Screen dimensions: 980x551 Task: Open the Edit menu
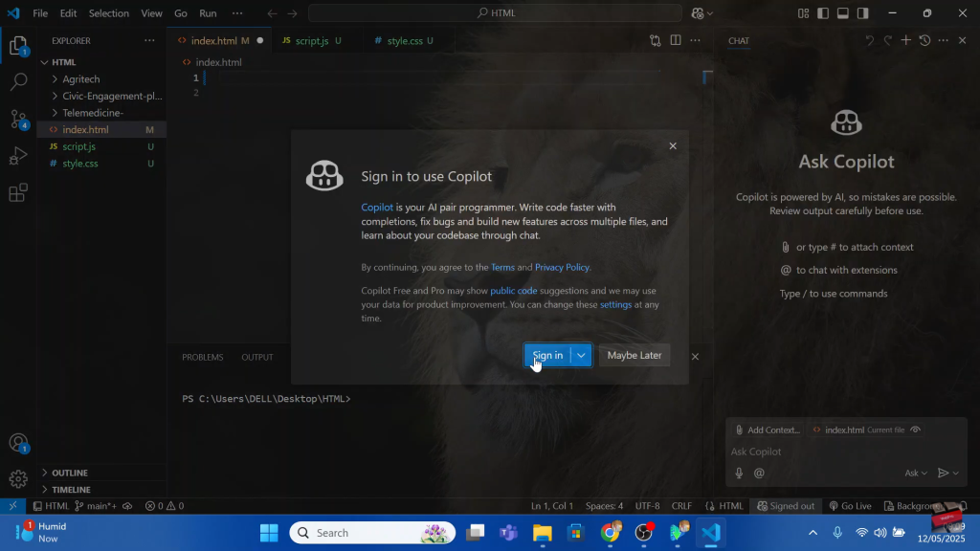[68, 13]
